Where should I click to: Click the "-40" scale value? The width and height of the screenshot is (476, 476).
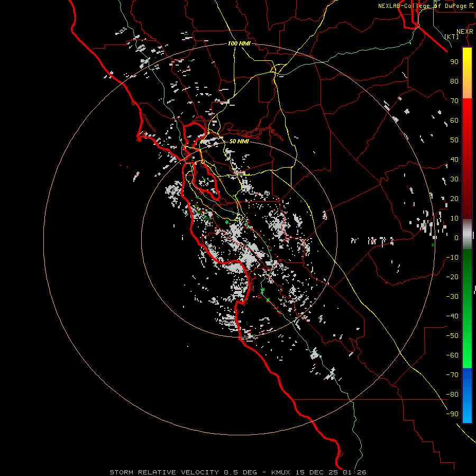(452, 316)
